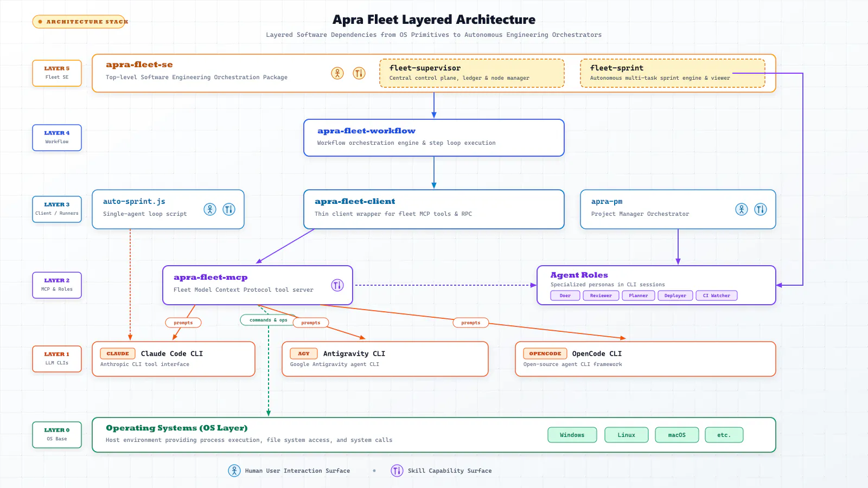Select the Layer 1 LLM CLIs label

click(57, 359)
